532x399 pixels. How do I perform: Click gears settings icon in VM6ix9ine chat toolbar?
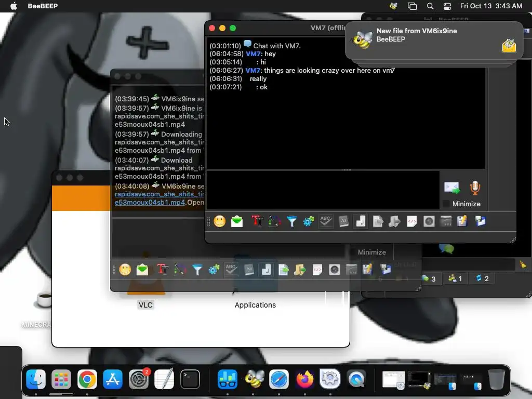[214, 270]
